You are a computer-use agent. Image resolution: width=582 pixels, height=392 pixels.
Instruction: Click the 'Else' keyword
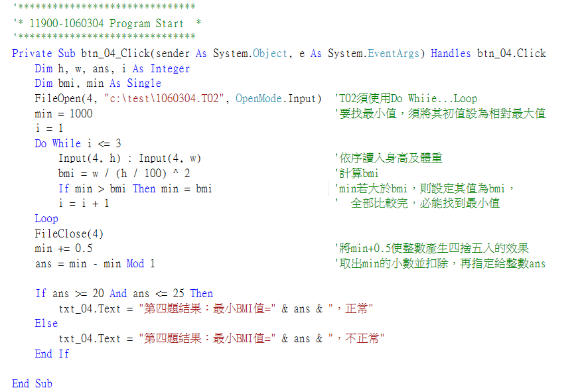[46, 324]
